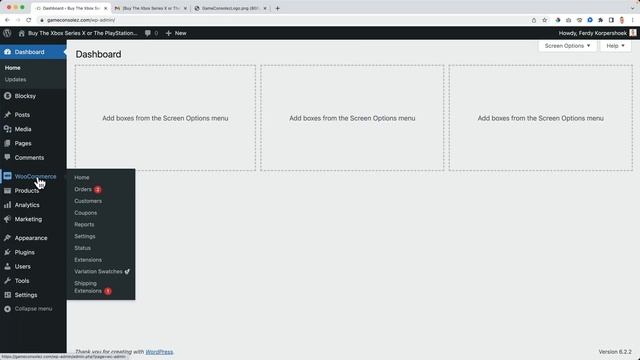The width and height of the screenshot is (640, 360).
Task: Click the Chrome profile avatar
Action: click(x=622, y=20)
